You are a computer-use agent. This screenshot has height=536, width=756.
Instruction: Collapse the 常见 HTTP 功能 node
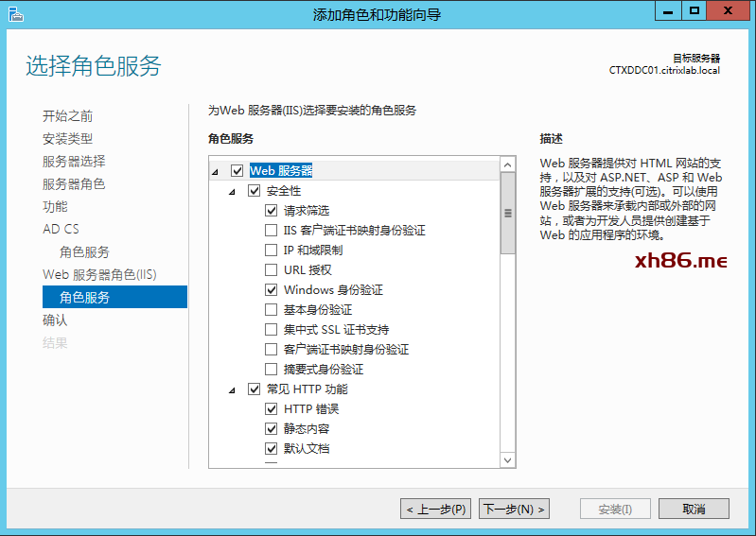pos(233,389)
